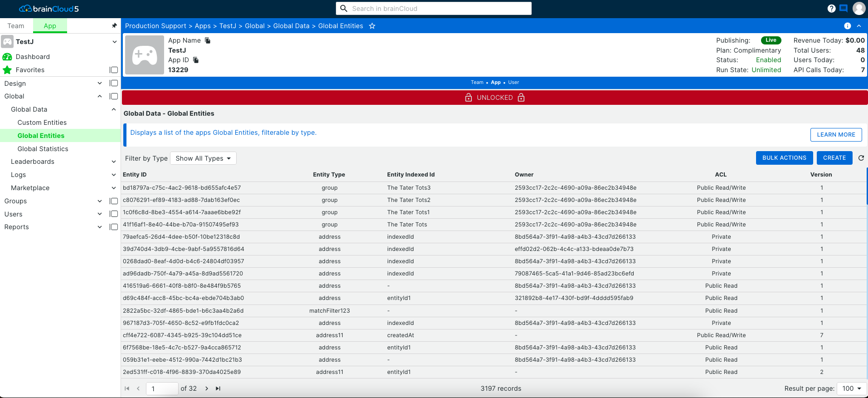This screenshot has height=398, width=868.
Task: Click the info icon in breadcrumb bar
Action: (x=848, y=26)
